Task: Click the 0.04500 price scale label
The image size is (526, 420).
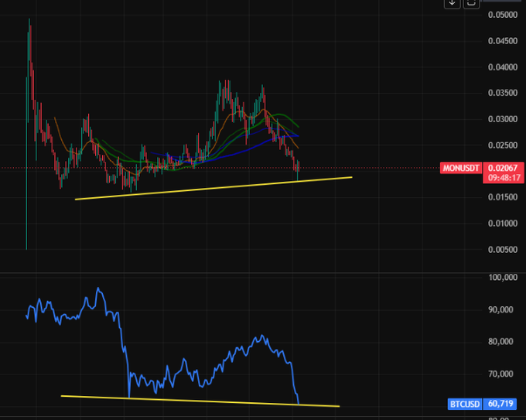Action: (x=503, y=41)
